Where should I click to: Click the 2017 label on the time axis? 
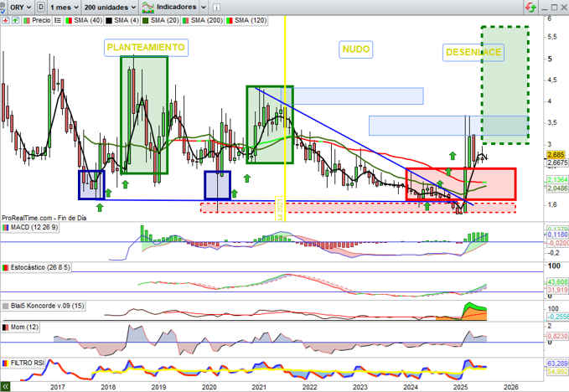coord(57,387)
